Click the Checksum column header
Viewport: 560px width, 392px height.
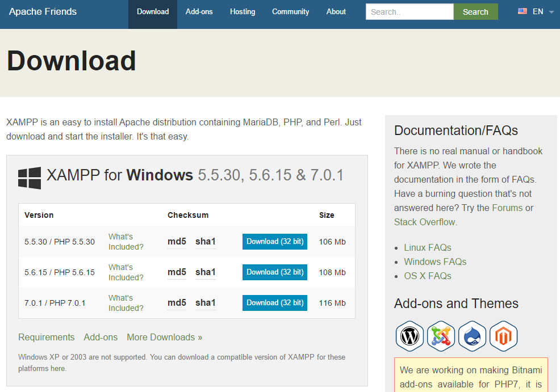188,215
